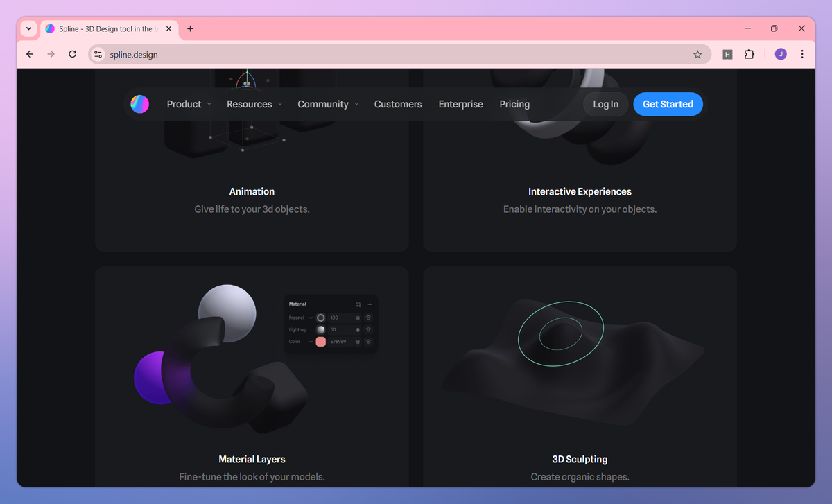The image size is (832, 504).
Task: Toggle visibility of the Fresnel material layer
Action: tap(368, 318)
